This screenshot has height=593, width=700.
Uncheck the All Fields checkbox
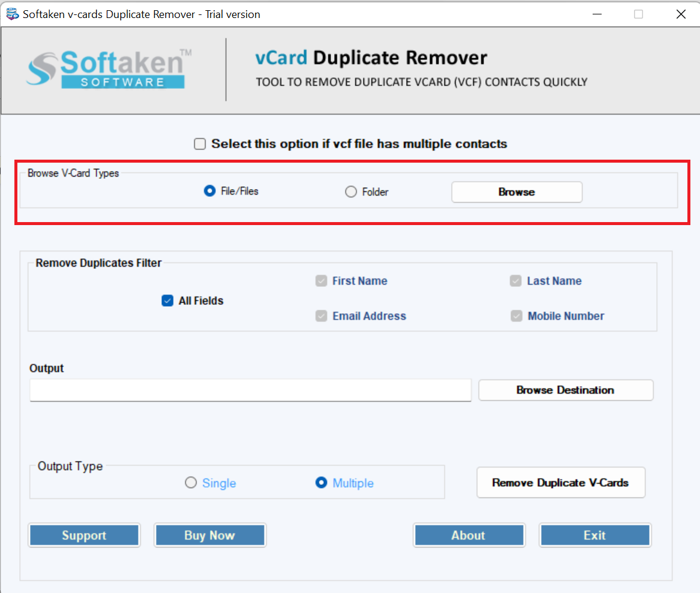point(167,301)
